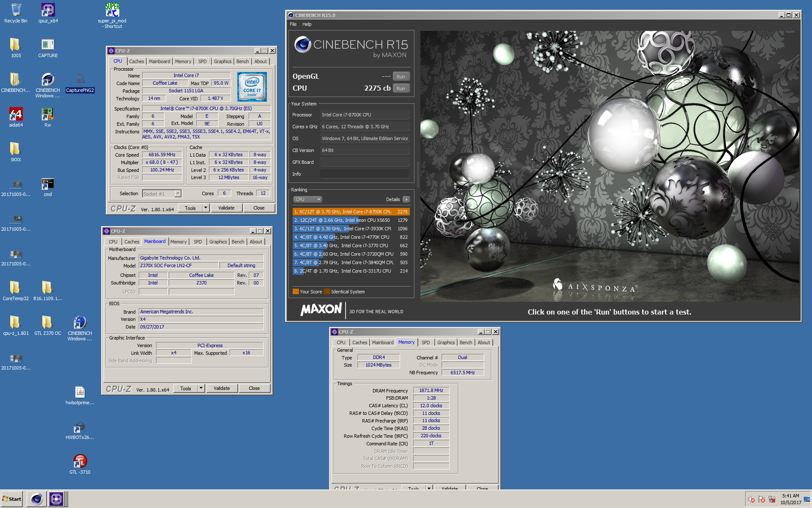Open the cpu-z_1.801 folder icon
The height and width of the screenshot is (508, 812).
click(16, 325)
